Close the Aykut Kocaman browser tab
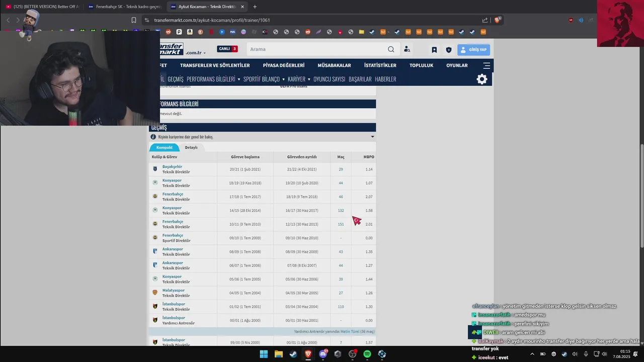The width and height of the screenshot is (644, 362). coord(243,7)
